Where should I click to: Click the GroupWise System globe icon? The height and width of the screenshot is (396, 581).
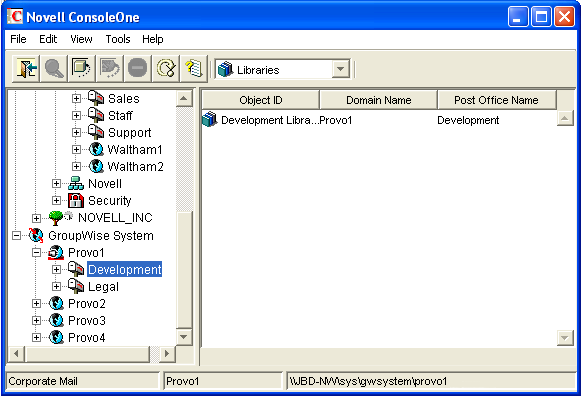36,235
